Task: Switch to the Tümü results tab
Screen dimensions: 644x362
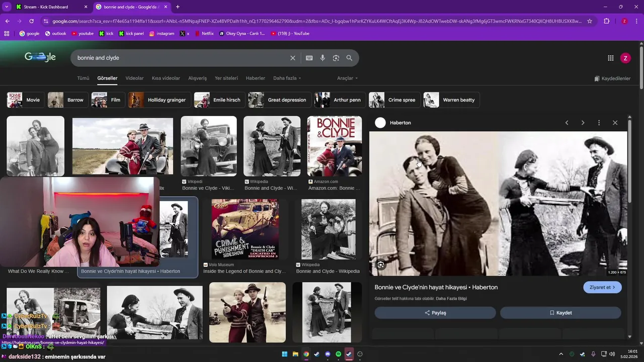Action: 83,78
